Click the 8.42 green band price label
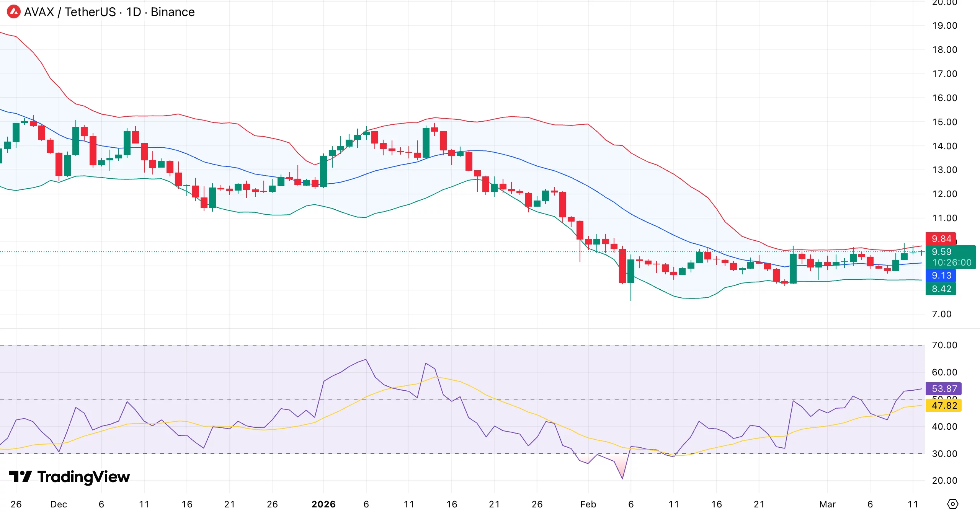The width and height of the screenshot is (980, 512). (941, 289)
